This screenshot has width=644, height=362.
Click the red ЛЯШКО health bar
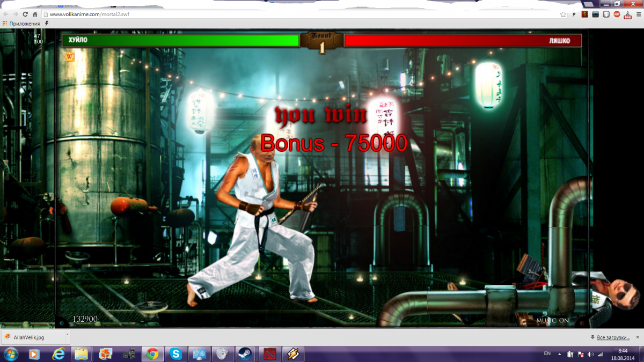462,40
